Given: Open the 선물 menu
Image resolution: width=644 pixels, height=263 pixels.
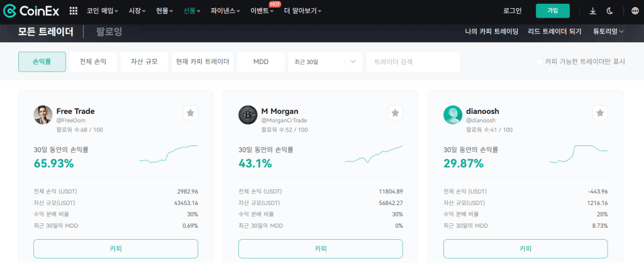Looking at the screenshot, I should pyautogui.click(x=192, y=11).
